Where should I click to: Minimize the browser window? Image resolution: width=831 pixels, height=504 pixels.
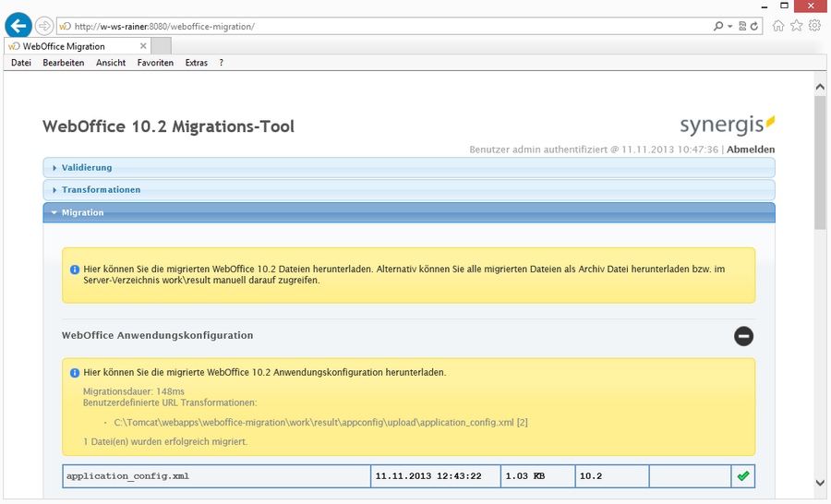[765, 6]
